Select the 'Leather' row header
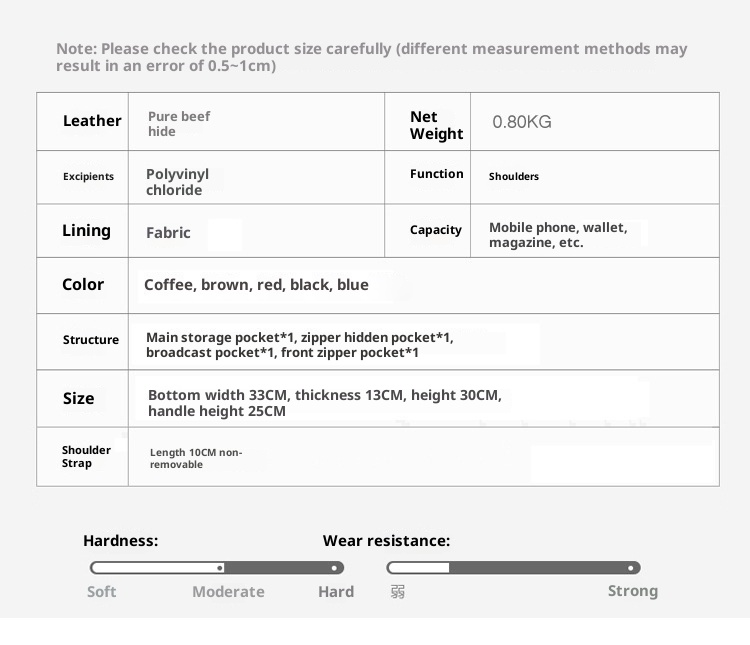 92,121
